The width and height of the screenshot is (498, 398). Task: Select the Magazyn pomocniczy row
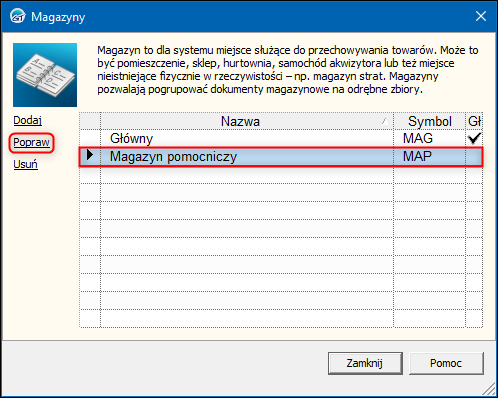click(x=281, y=157)
